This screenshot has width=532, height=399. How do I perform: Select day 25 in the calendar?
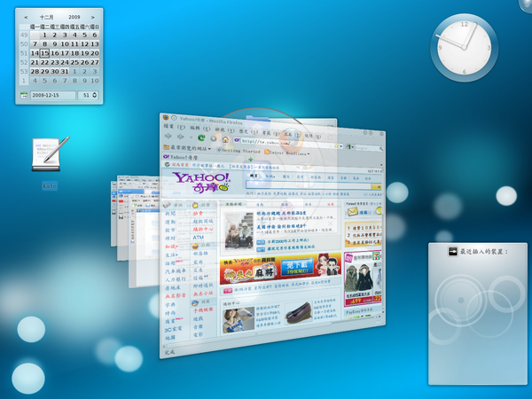pos(74,62)
